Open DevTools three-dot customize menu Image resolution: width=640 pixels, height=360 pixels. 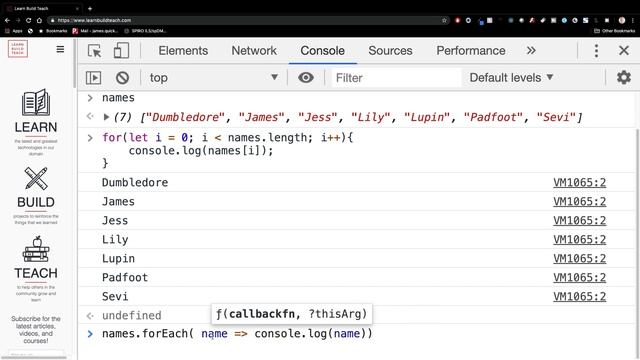tap(596, 51)
